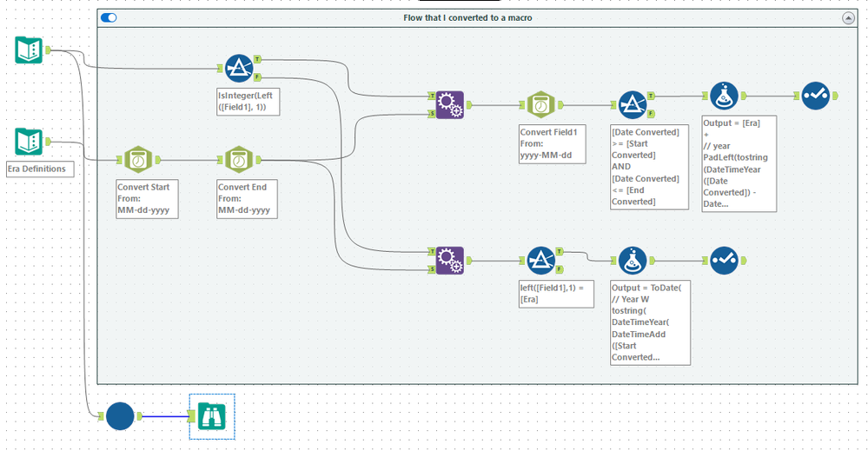Click the 'left([Field1],1) = [Era]' annotation
This screenshot has height=451, width=868.
[x=556, y=294]
